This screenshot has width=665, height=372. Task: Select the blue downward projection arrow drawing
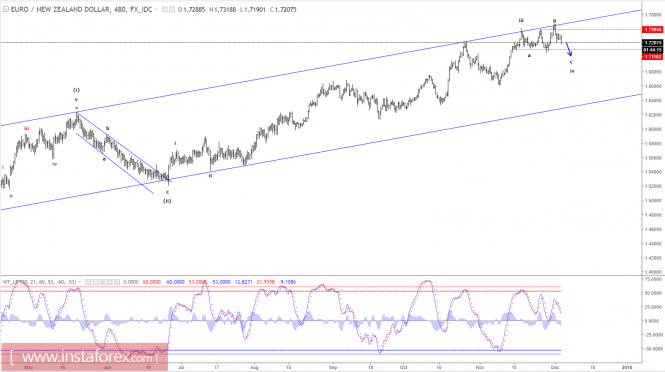pos(569,49)
